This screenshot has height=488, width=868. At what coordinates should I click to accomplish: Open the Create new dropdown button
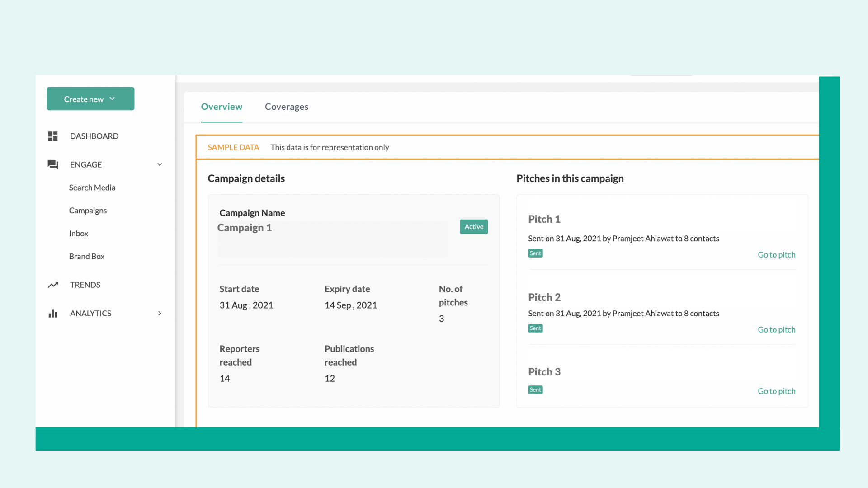point(90,99)
